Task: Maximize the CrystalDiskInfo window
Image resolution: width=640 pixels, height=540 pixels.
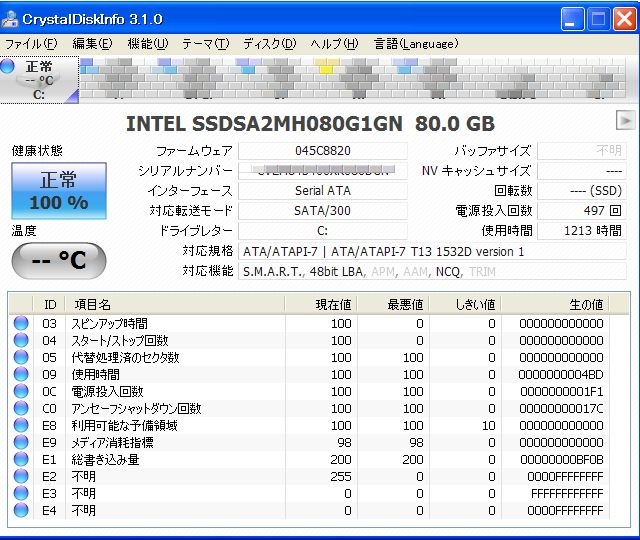Action: [598, 19]
